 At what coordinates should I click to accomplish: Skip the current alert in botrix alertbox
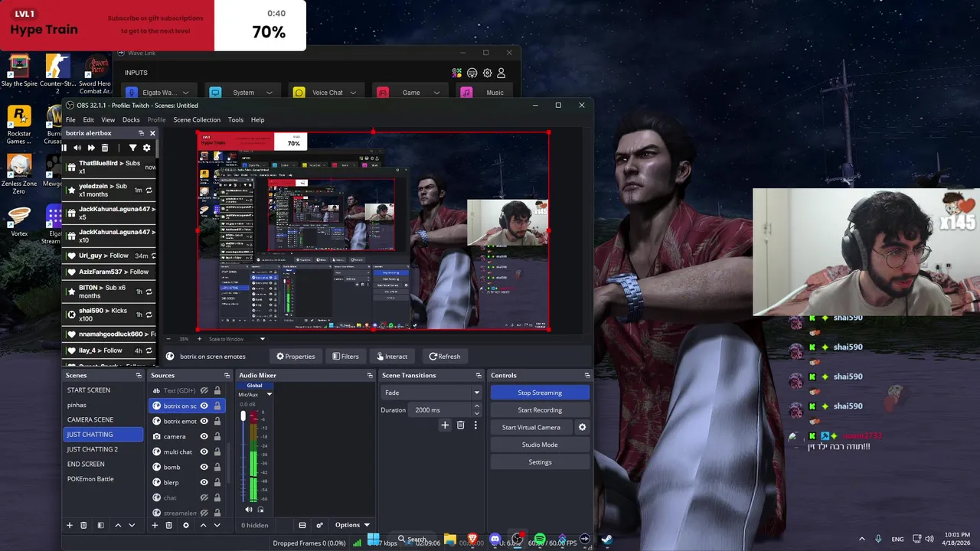click(91, 148)
